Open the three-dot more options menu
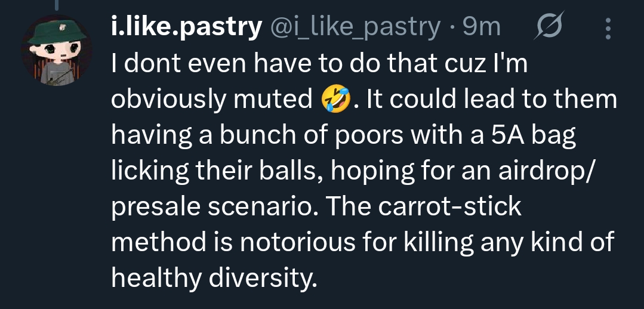 coord(608,27)
